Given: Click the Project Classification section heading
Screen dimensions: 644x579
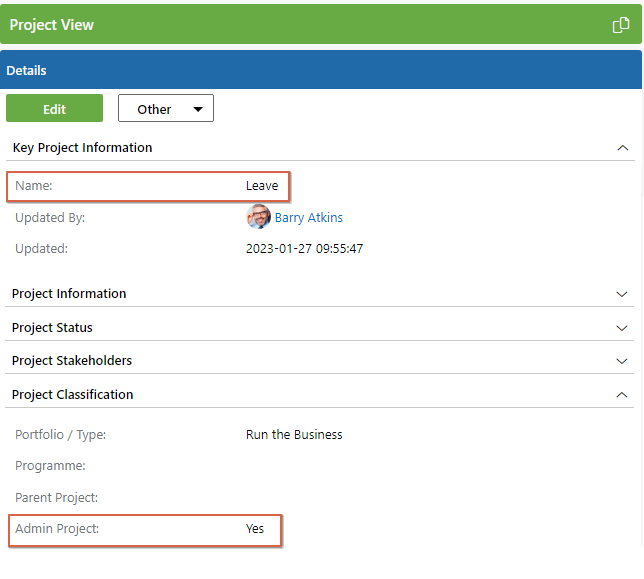Looking at the screenshot, I should tap(73, 395).
